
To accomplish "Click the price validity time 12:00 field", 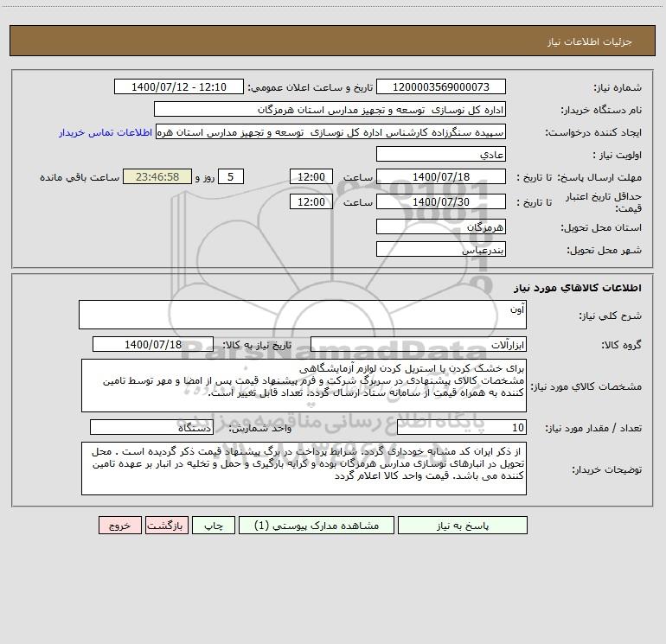I will coord(311,201).
